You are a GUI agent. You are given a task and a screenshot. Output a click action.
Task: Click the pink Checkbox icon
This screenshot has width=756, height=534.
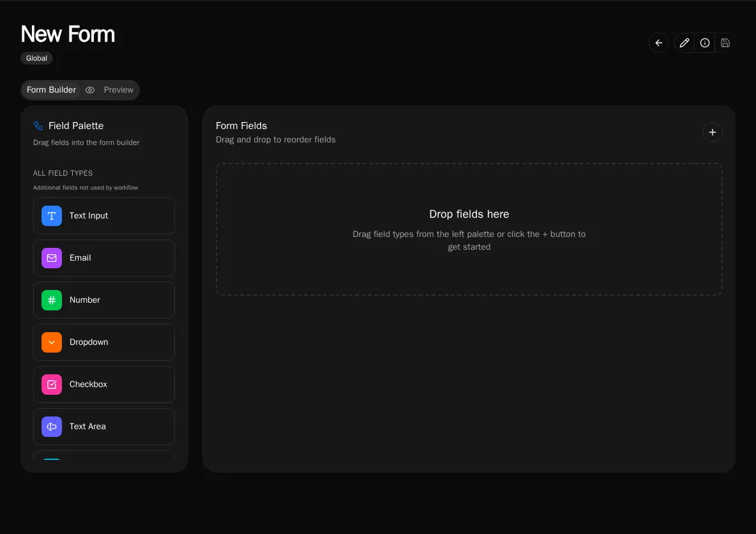click(x=52, y=385)
